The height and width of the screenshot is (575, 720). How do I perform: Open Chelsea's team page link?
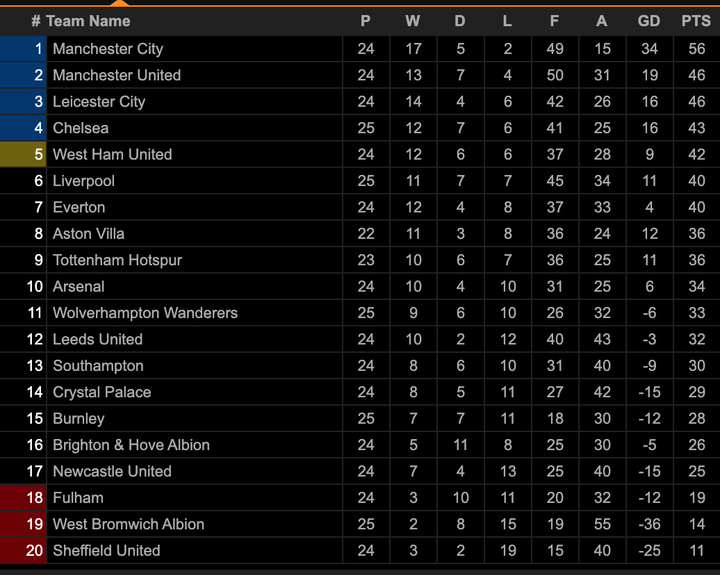[x=80, y=128]
